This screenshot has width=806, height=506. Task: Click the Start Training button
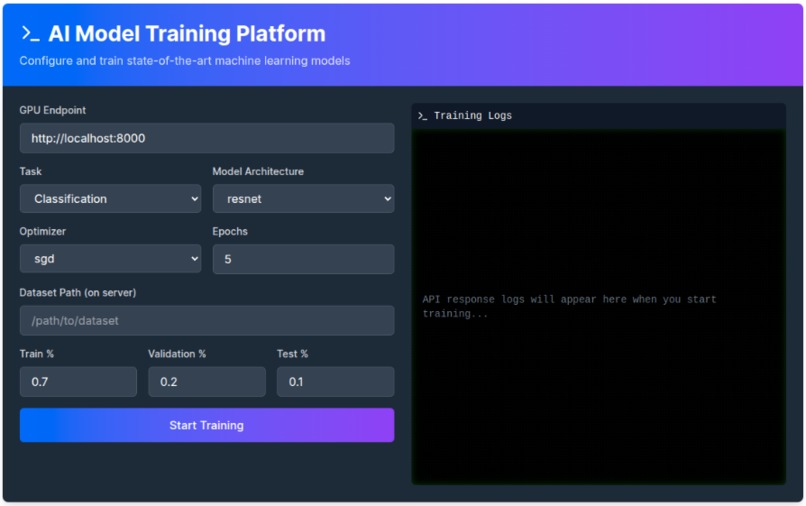coord(207,425)
